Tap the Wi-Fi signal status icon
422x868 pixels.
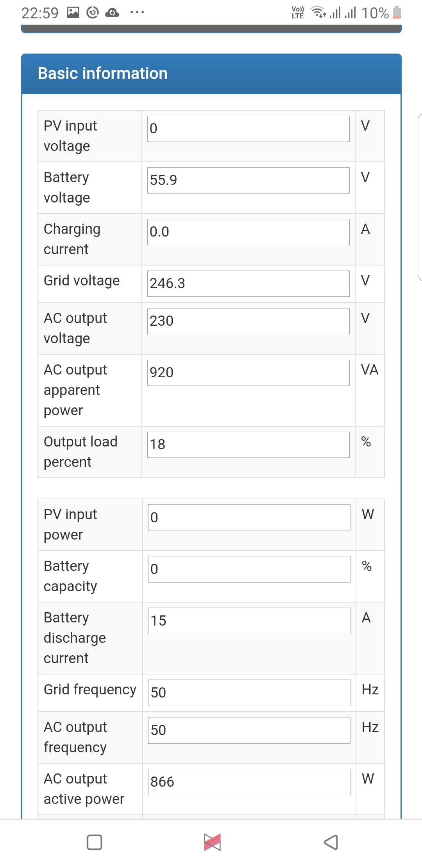318,13
